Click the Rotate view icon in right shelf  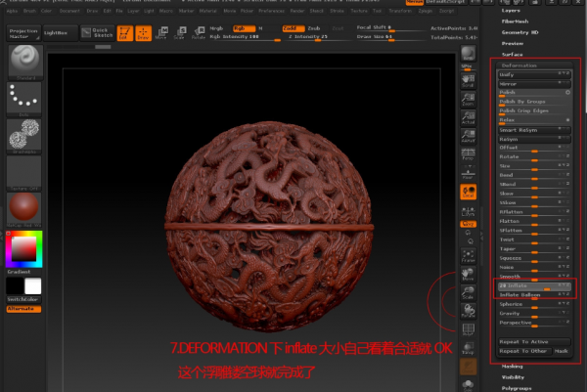click(x=468, y=311)
